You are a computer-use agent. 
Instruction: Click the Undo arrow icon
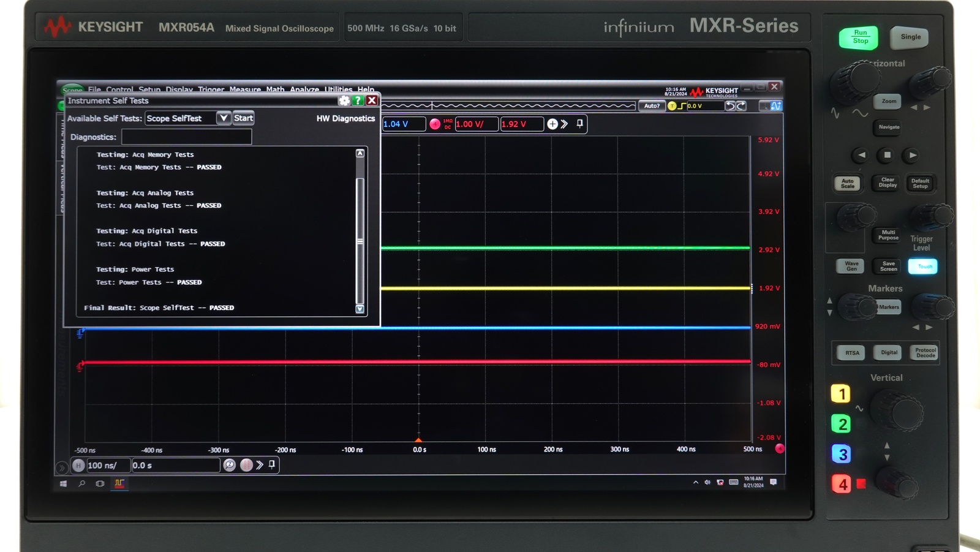[x=730, y=106]
